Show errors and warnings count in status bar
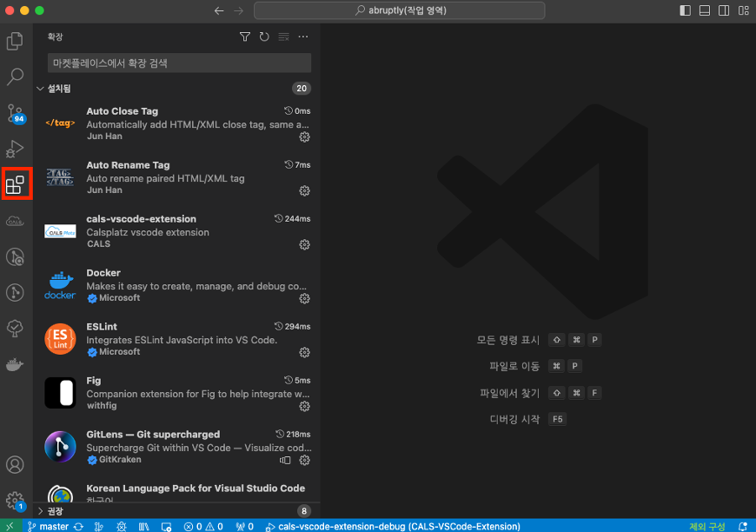756x532 pixels. click(203, 527)
